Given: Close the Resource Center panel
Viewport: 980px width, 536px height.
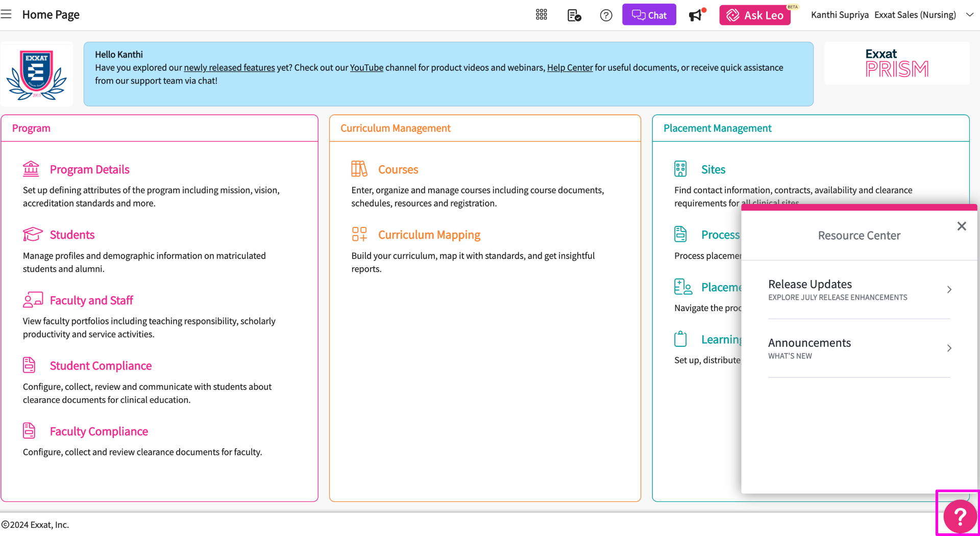Looking at the screenshot, I should tap(962, 226).
